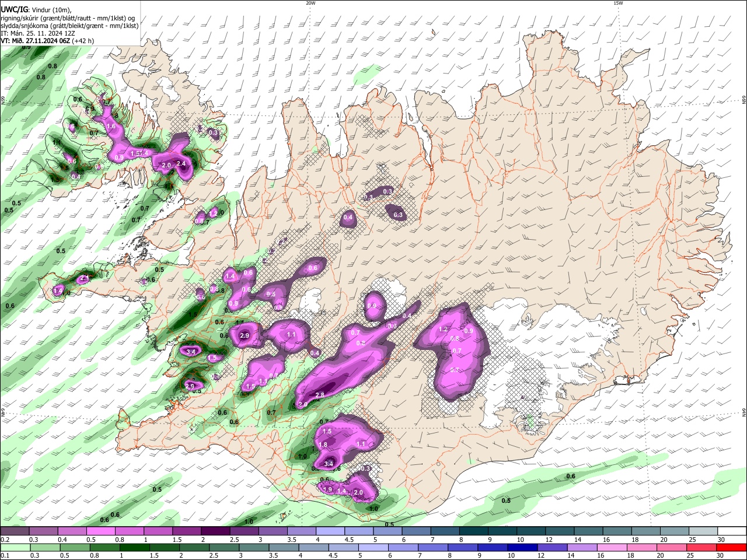The image size is (747, 560).
Task: Click the '15W' longitude label
Action: point(618,3)
